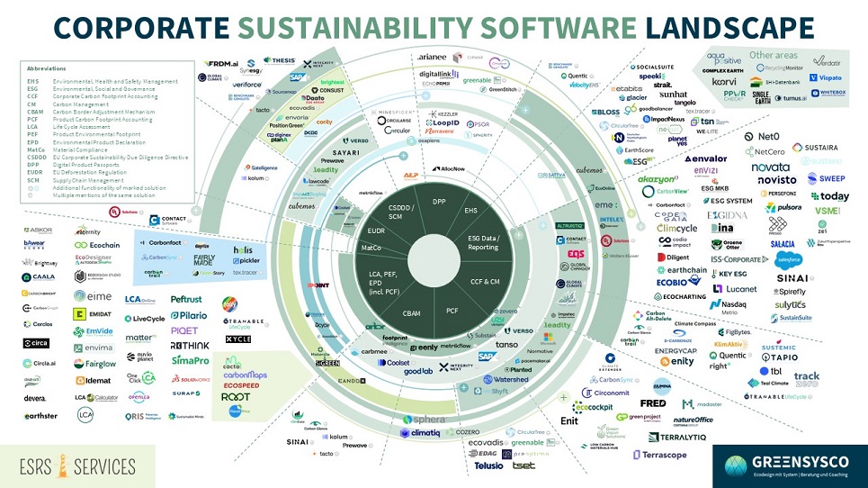Click the ESRS Services logo

click(x=76, y=465)
